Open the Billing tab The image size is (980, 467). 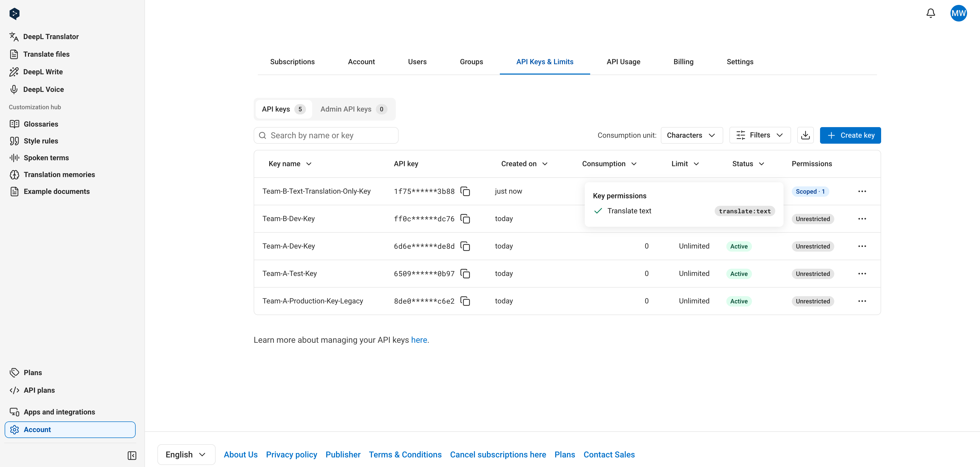point(683,62)
